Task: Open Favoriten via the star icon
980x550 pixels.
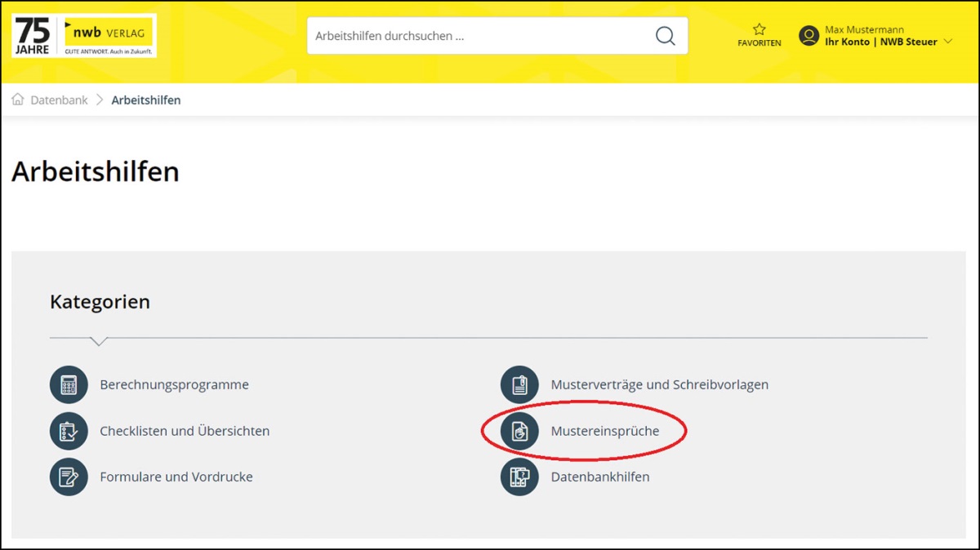Action: tap(759, 30)
